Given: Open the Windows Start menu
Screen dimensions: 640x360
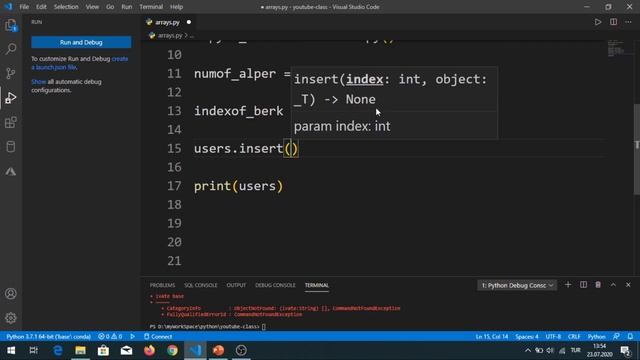Looking at the screenshot, I should (x=11, y=351).
